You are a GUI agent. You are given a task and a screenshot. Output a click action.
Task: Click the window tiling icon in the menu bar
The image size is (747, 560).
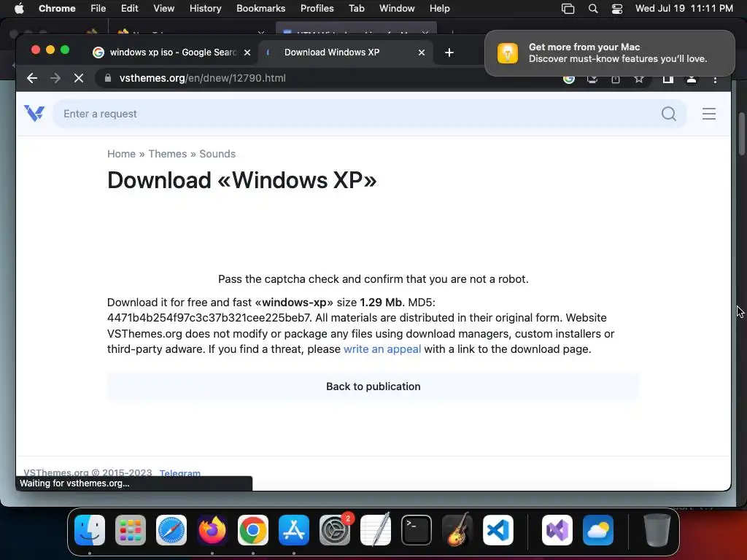(x=568, y=9)
